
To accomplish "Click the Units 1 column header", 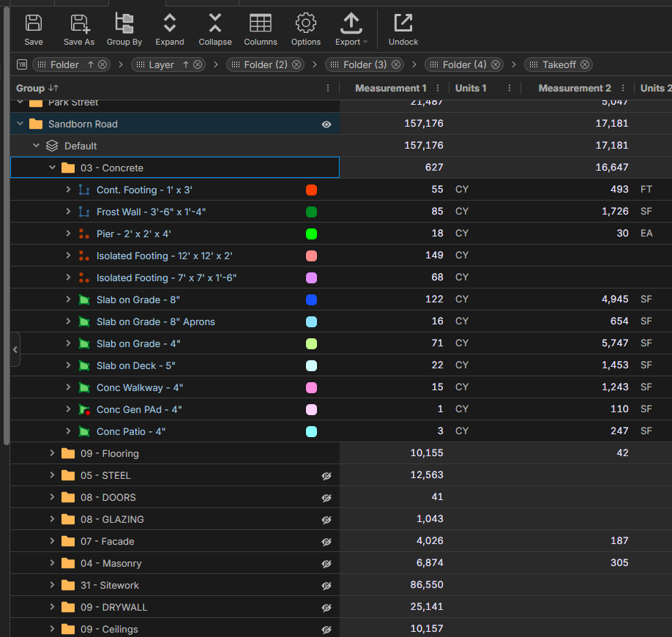I will click(x=471, y=89).
